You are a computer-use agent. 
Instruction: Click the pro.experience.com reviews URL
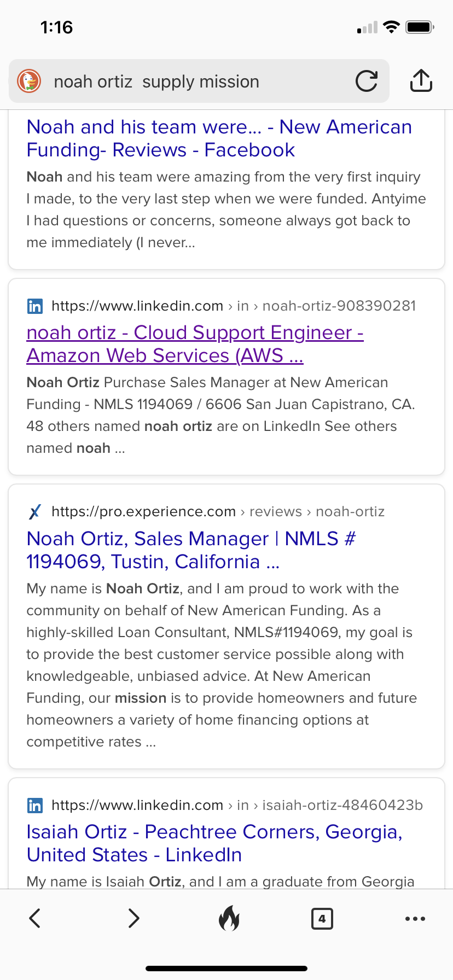218,511
